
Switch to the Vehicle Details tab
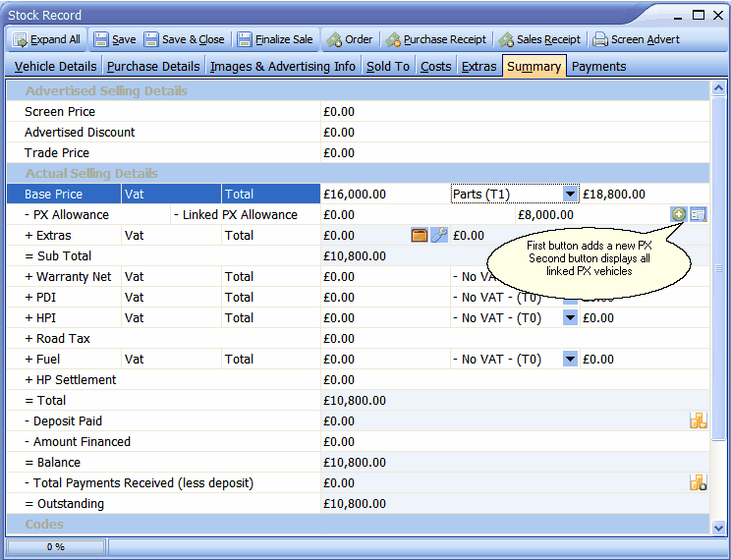tap(55, 66)
